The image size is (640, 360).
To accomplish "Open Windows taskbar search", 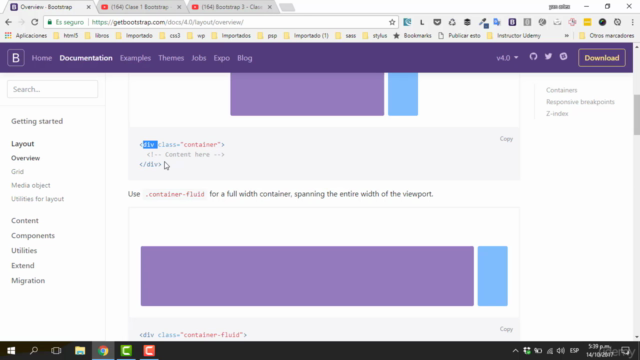I will (34, 351).
